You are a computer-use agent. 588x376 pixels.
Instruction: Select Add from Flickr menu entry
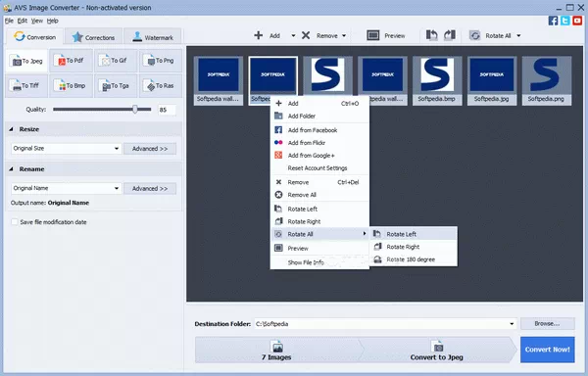pyautogui.click(x=319, y=143)
